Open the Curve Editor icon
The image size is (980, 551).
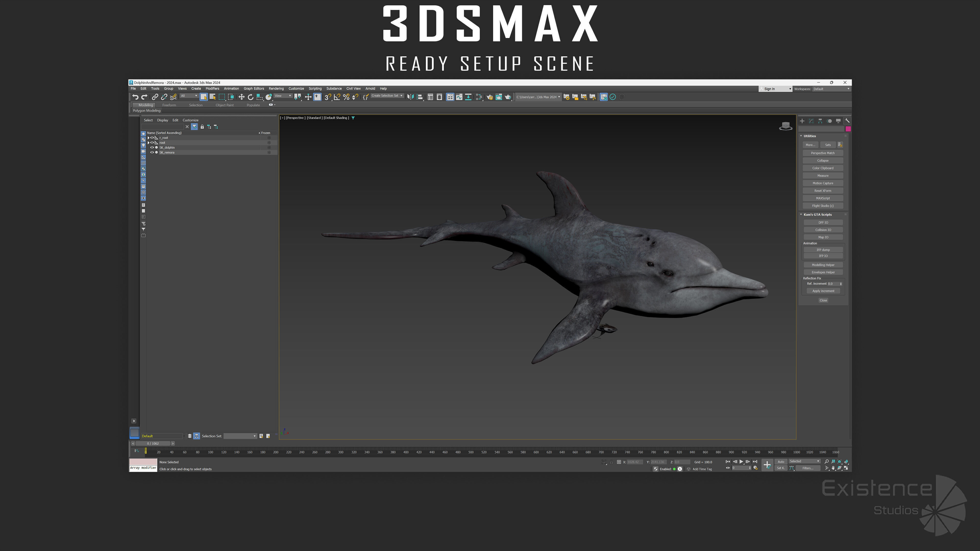pos(459,97)
